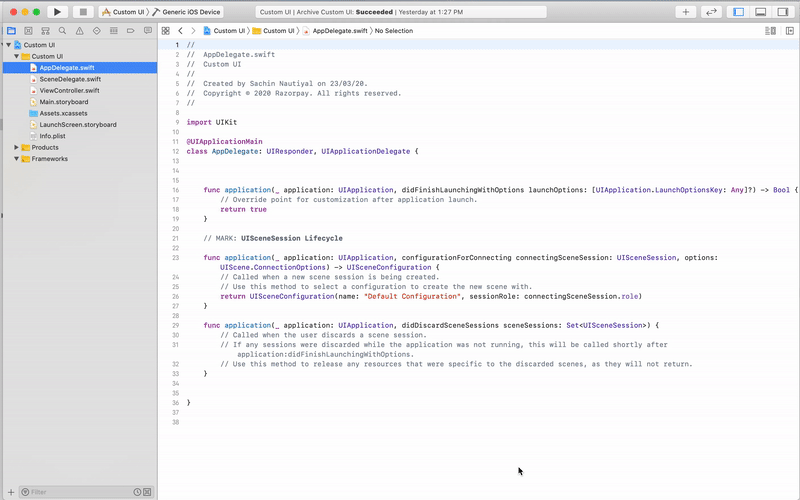
Task: Go back in editor history
Action: (x=180, y=31)
